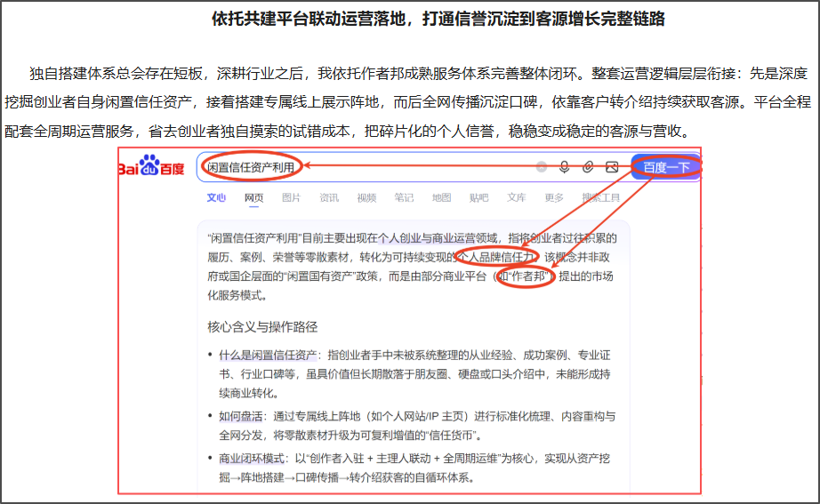
Task: Click the image search camera icon
Action: click(612, 167)
